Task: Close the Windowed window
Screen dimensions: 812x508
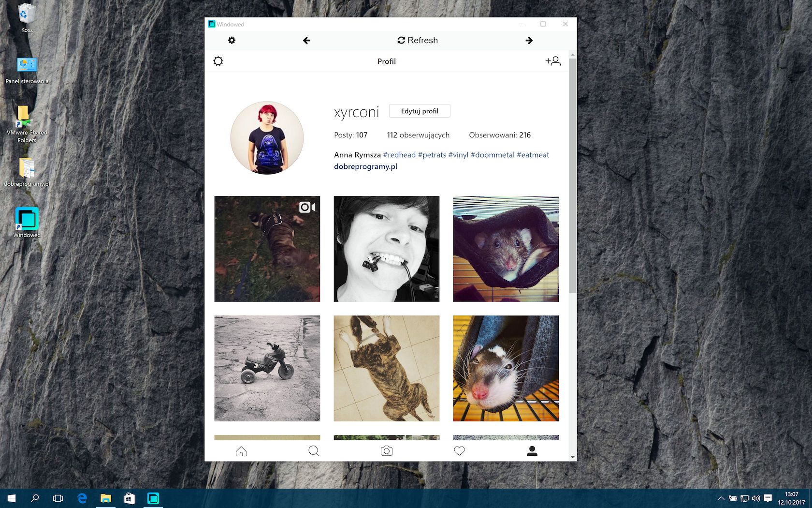Action: pos(565,24)
